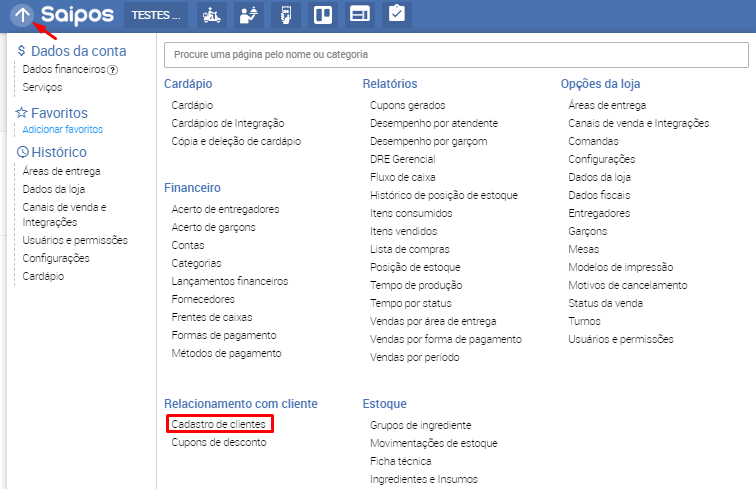The width and height of the screenshot is (756, 489).
Task: Open Cadastro de clientes page
Action: pyautogui.click(x=218, y=425)
